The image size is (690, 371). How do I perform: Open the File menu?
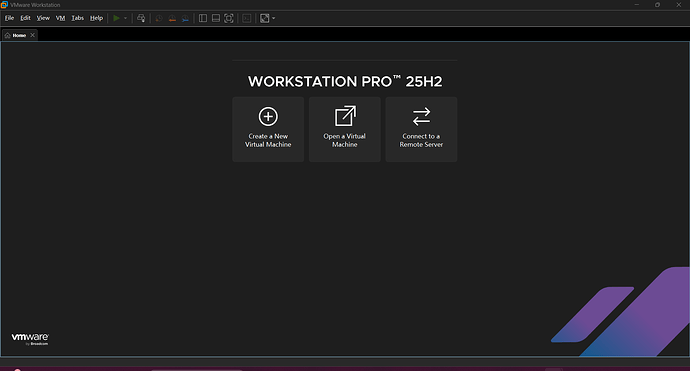tap(9, 18)
